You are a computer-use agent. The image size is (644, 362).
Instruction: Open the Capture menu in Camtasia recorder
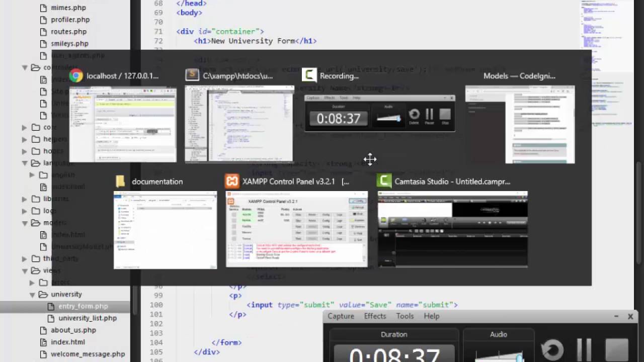click(341, 316)
